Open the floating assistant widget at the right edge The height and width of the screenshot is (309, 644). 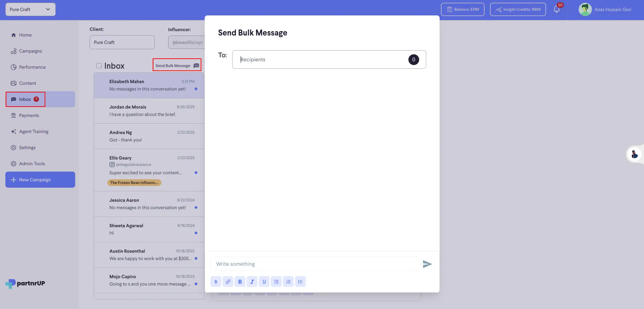point(634,154)
